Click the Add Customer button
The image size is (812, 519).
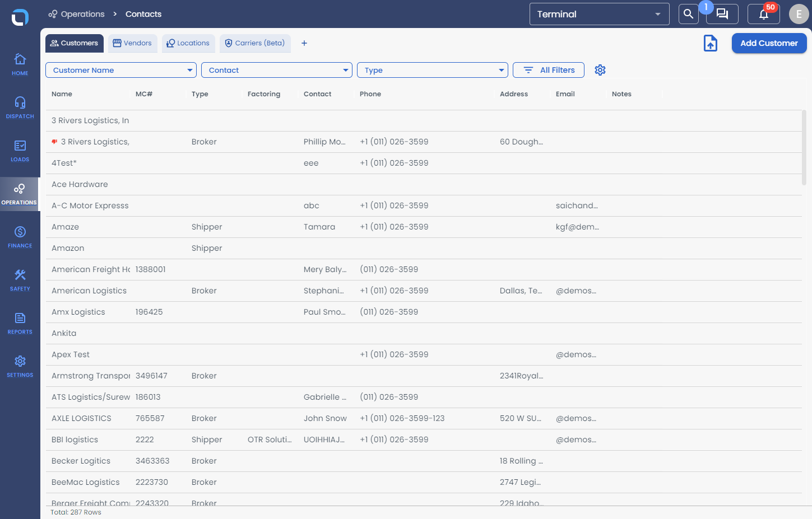pyautogui.click(x=769, y=43)
